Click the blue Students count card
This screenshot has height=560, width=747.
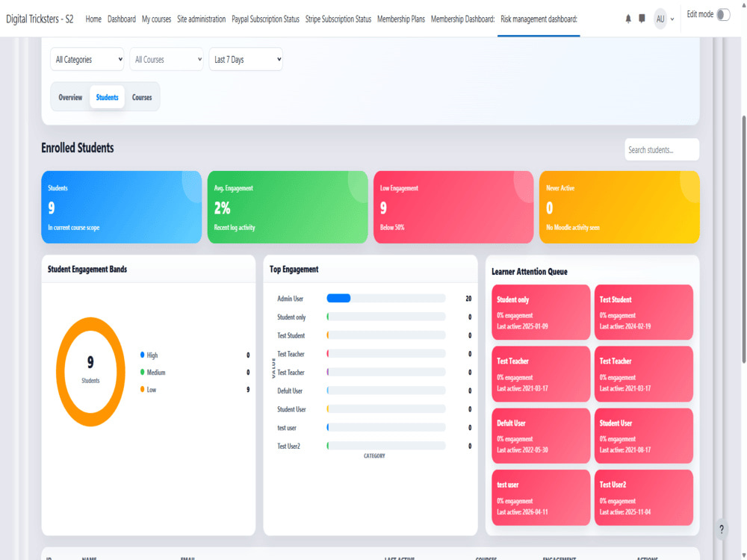click(122, 207)
